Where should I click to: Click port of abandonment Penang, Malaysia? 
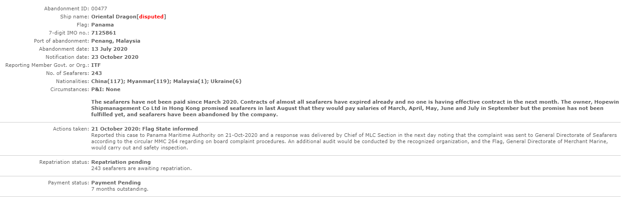(x=115, y=41)
